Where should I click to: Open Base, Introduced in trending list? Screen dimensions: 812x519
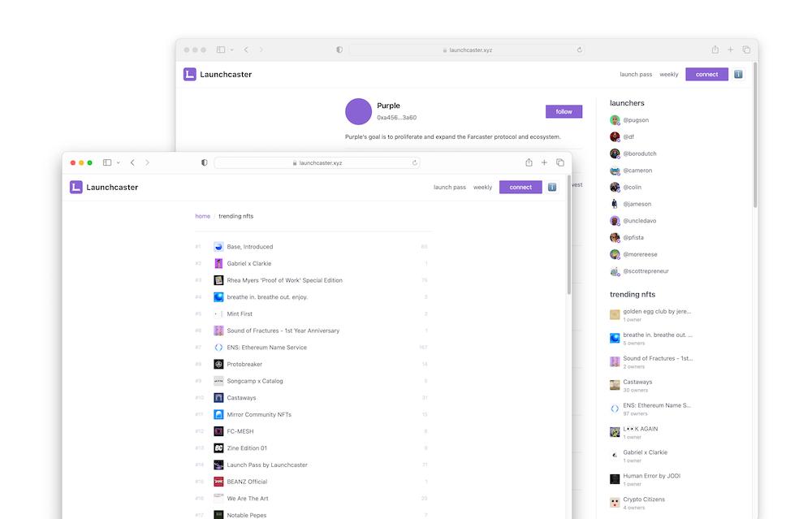[313, 247]
